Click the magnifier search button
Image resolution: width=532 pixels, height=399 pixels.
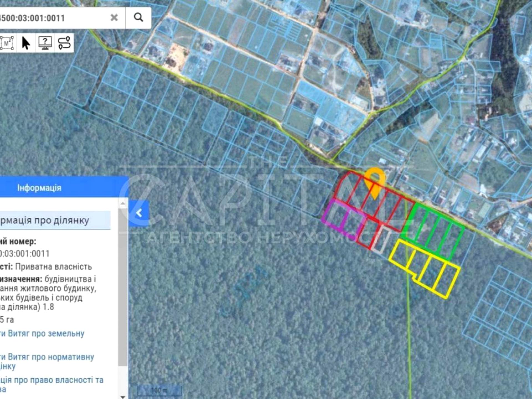[x=138, y=18]
